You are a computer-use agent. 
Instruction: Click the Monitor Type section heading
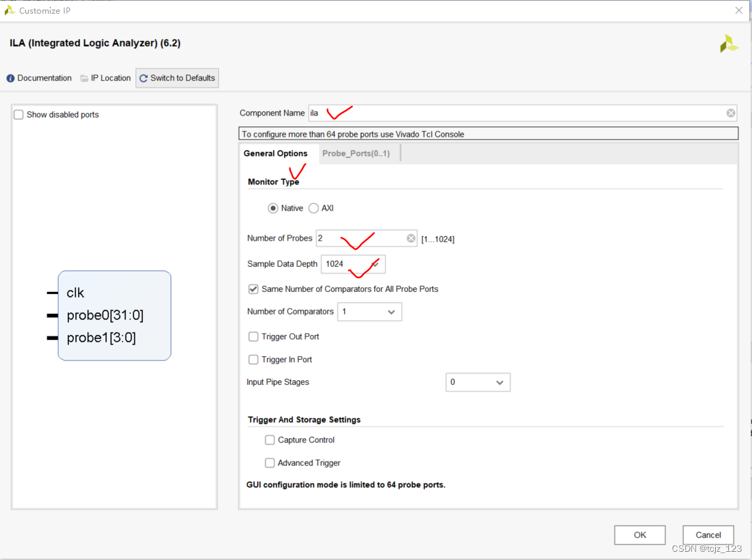[x=274, y=182]
